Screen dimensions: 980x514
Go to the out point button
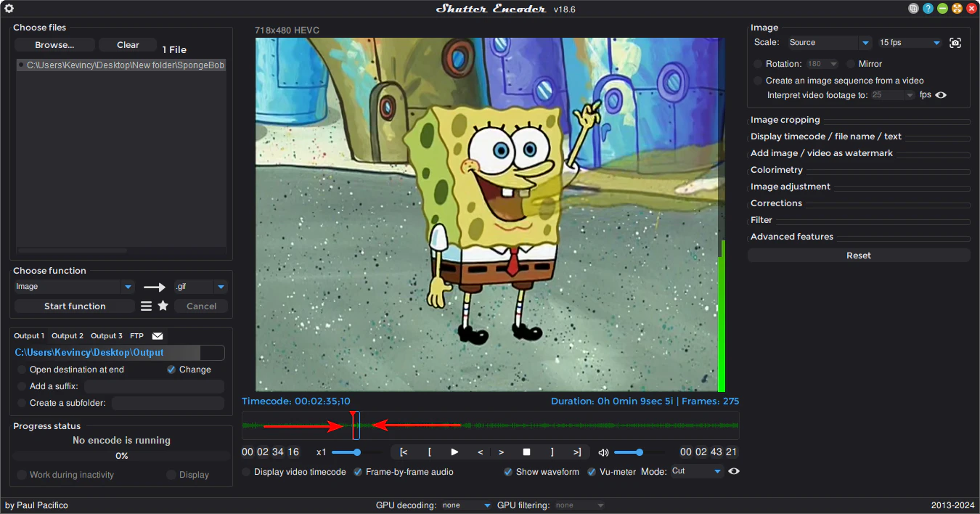point(577,452)
